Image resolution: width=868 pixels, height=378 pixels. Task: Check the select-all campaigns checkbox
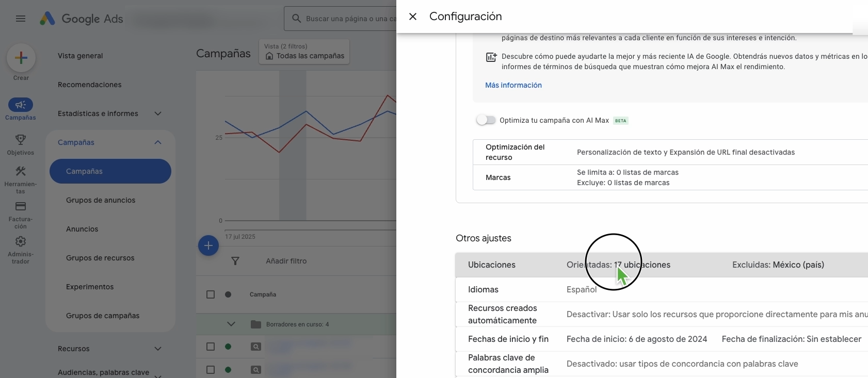click(x=211, y=294)
